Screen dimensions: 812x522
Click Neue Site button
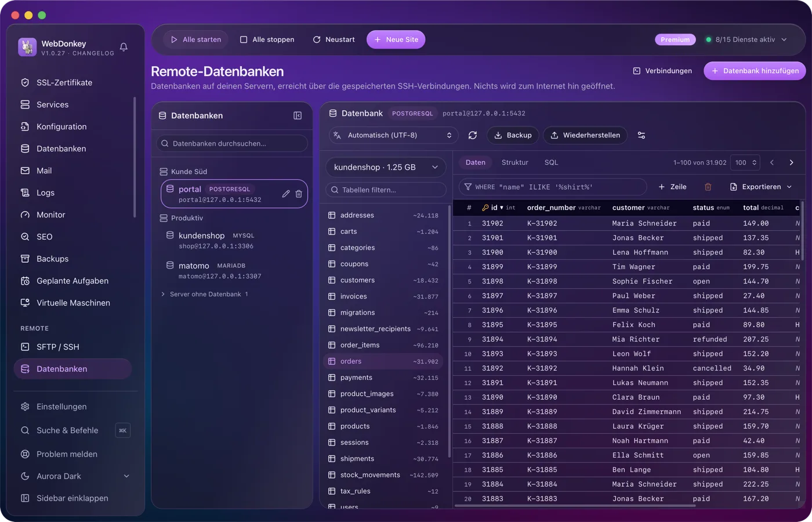396,39
